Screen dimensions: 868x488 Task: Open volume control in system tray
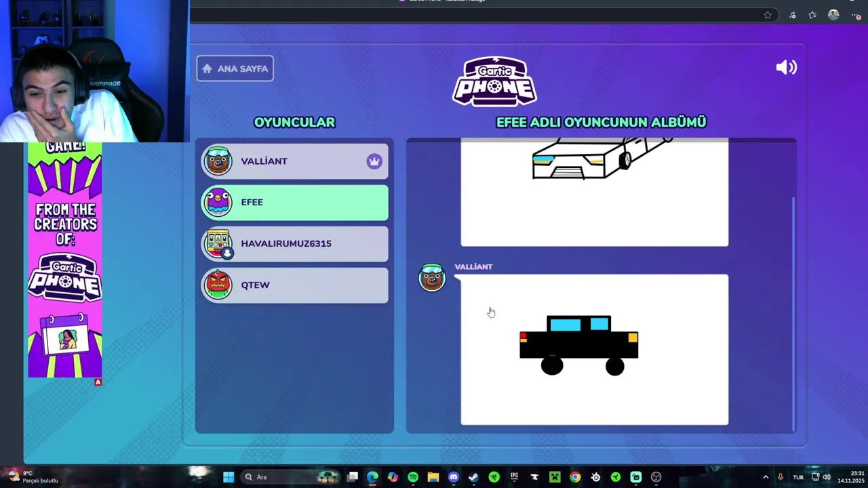pos(827,477)
